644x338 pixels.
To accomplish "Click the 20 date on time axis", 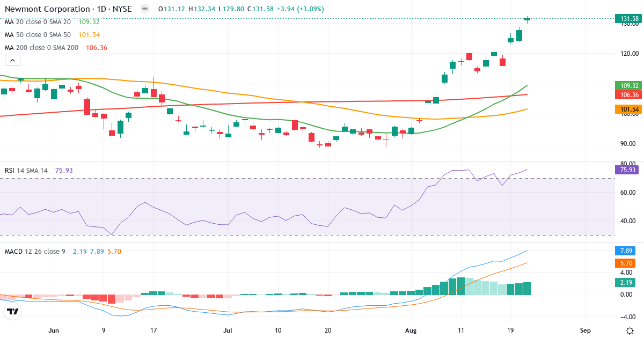I will (328, 330).
